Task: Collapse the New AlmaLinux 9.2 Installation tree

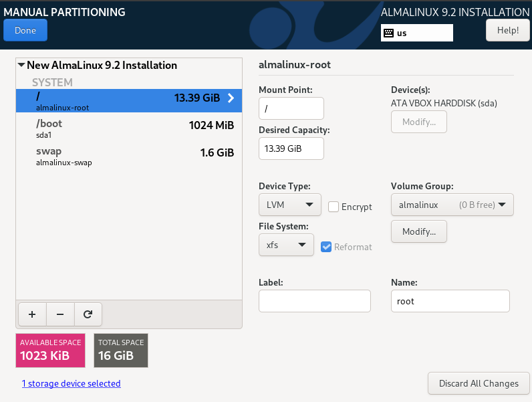Action: point(21,66)
